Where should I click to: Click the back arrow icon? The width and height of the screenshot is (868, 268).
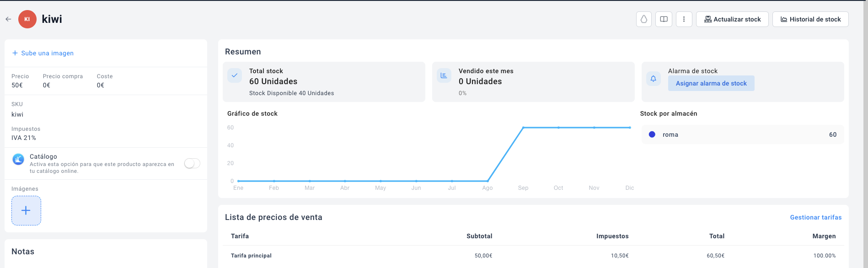pos(8,19)
